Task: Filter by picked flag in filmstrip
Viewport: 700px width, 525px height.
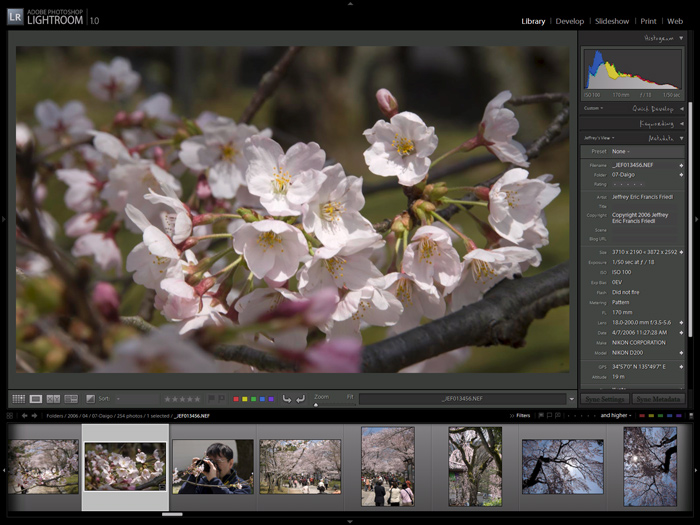Action: (x=541, y=416)
